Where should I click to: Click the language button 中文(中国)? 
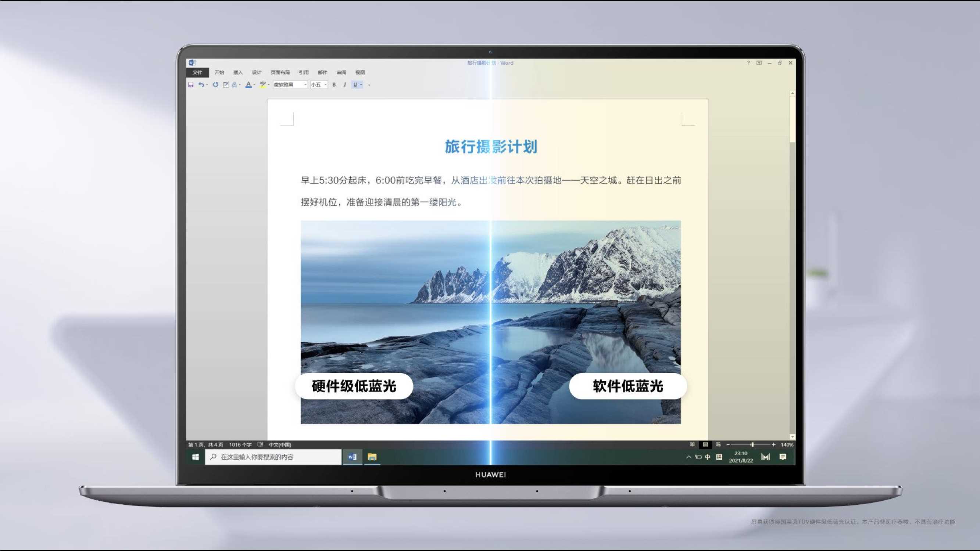tap(280, 444)
